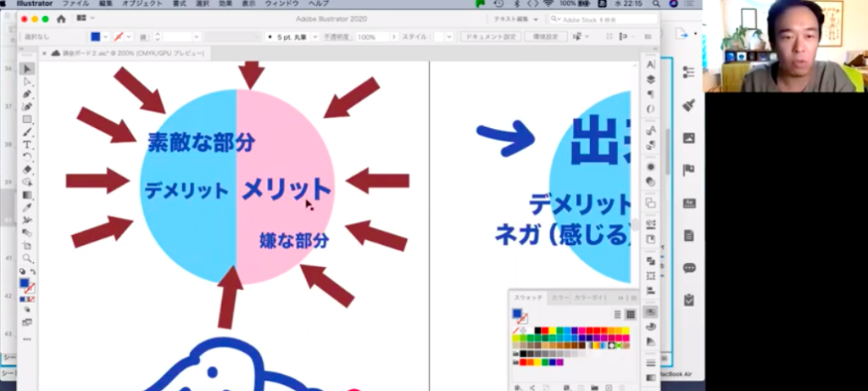The height and width of the screenshot is (391, 868).
Task: Select the Direct Selection tool
Action: tap(27, 81)
